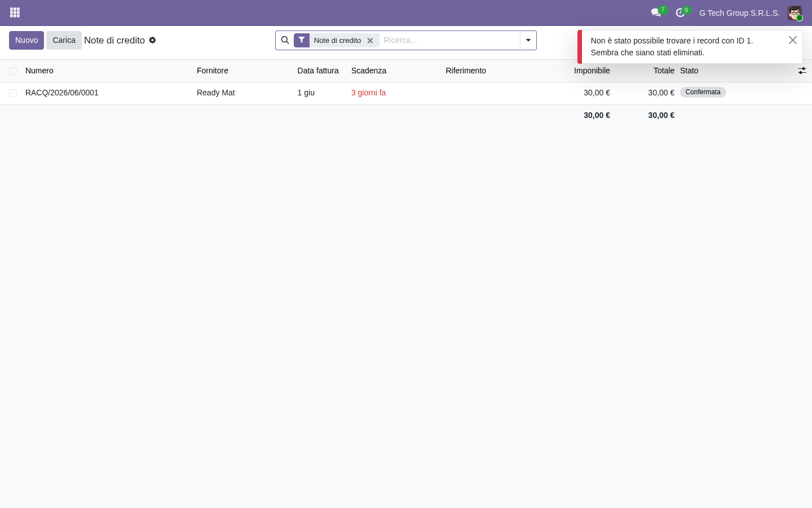The image size is (812, 508).
Task: Click the gear icon beside Note di credito
Action: click(152, 40)
